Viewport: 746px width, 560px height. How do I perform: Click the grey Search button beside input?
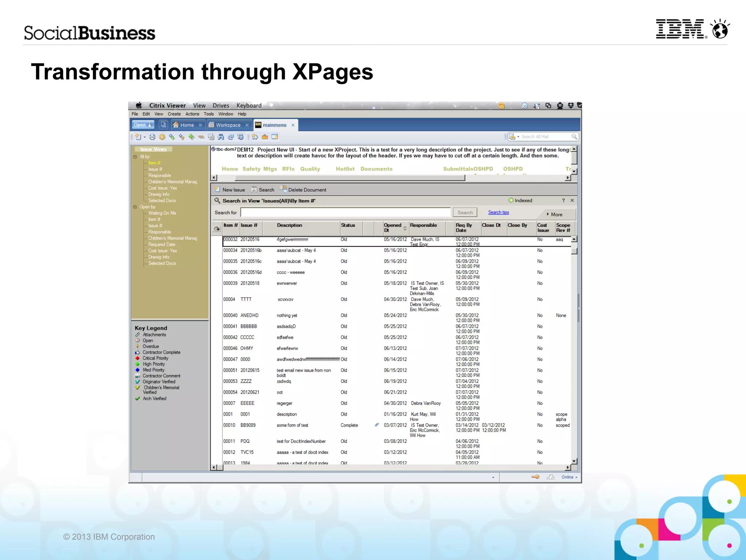pos(465,212)
